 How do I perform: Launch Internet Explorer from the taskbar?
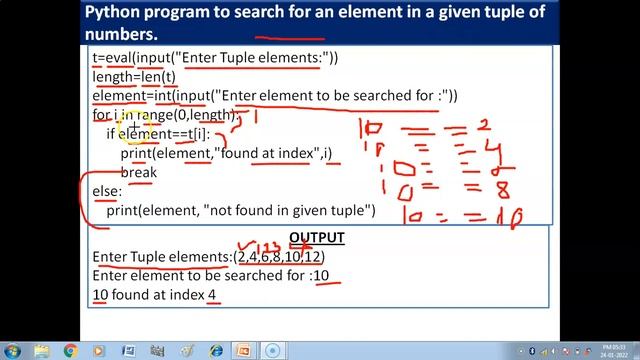216,351
